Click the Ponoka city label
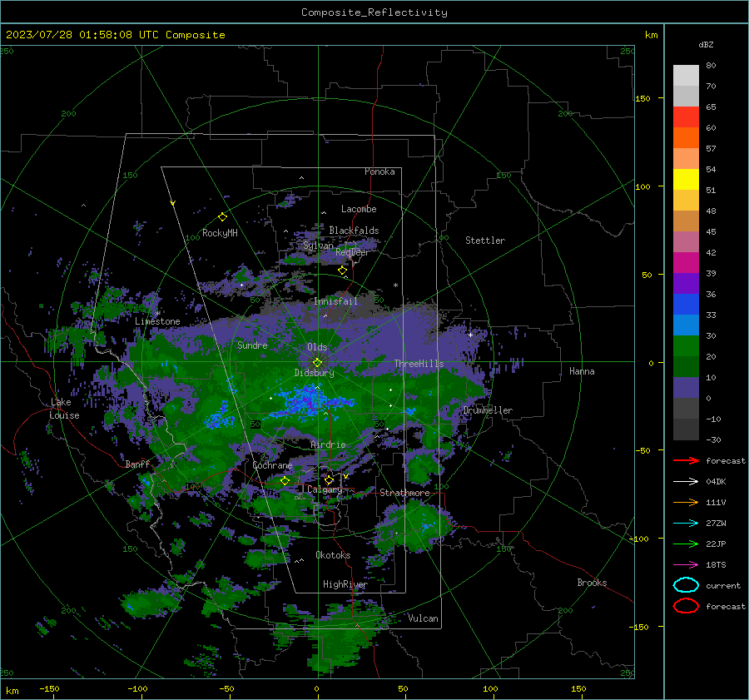 (x=379, y=171)
